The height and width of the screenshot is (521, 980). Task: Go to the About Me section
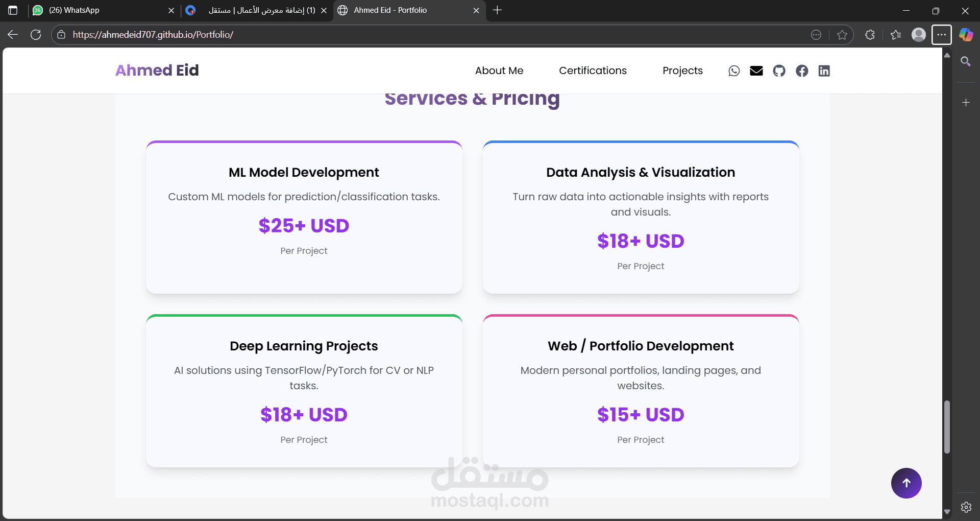point(499,71)
